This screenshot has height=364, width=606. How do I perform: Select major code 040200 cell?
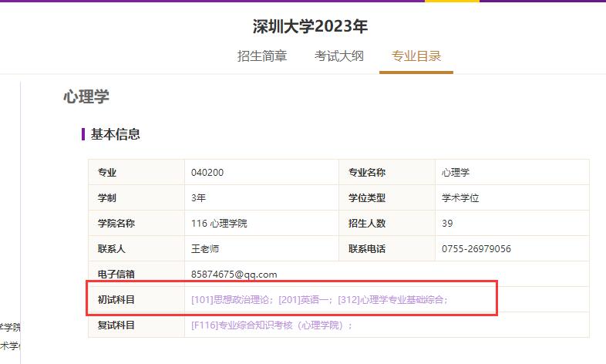pos(261,172)
